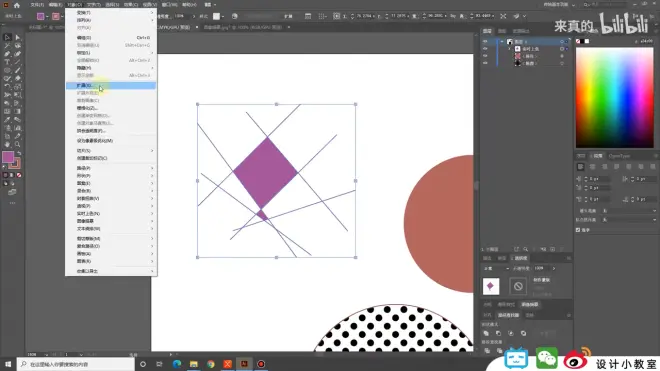The height and width of the screenshot is (371, 660).
Task: Open Microsoft Edge from the taskbar
Action: 177,364
